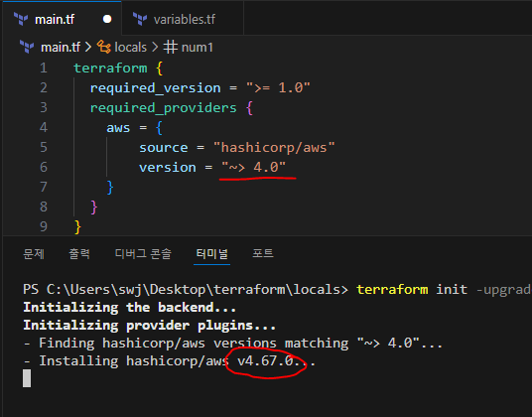The width and height of the screenshot is (532, 417).
Task: Click line number 6 in the gutter
Action: 44,167
